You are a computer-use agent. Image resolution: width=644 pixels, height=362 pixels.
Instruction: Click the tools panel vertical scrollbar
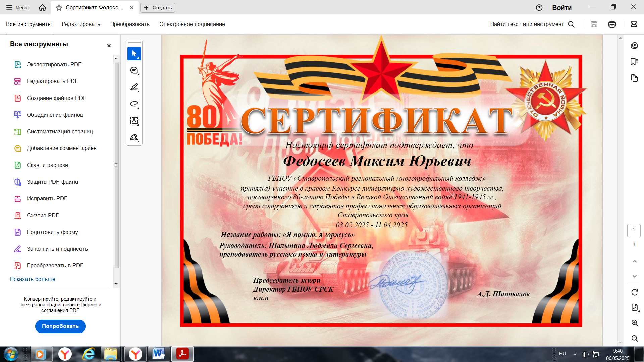click(116, 165)
